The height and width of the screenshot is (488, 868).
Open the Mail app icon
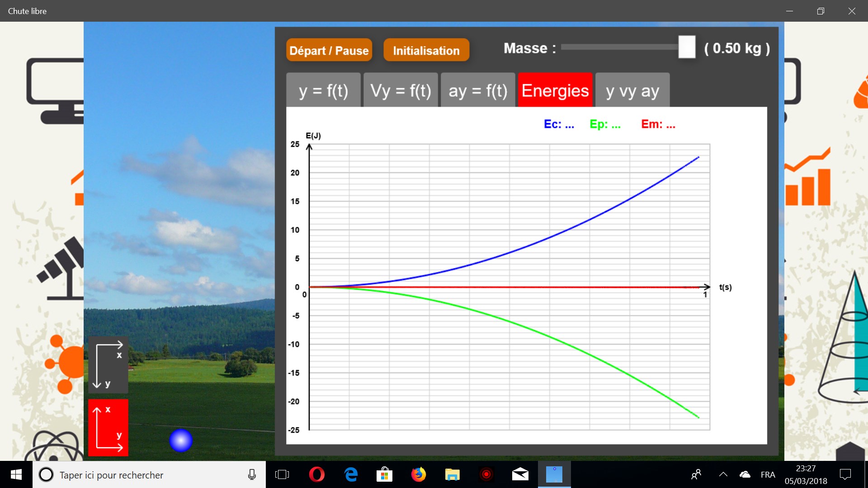click(520, 474)
